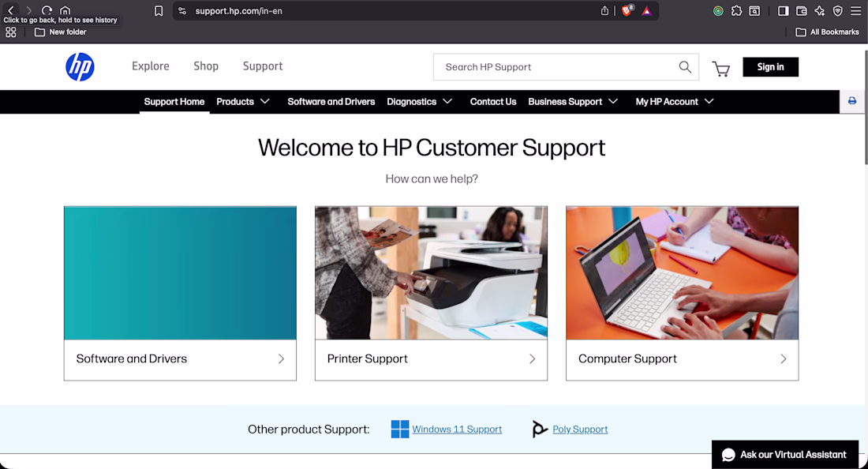Open the Explore top menu
Screen dimensions: 868x469
point(151,66)
